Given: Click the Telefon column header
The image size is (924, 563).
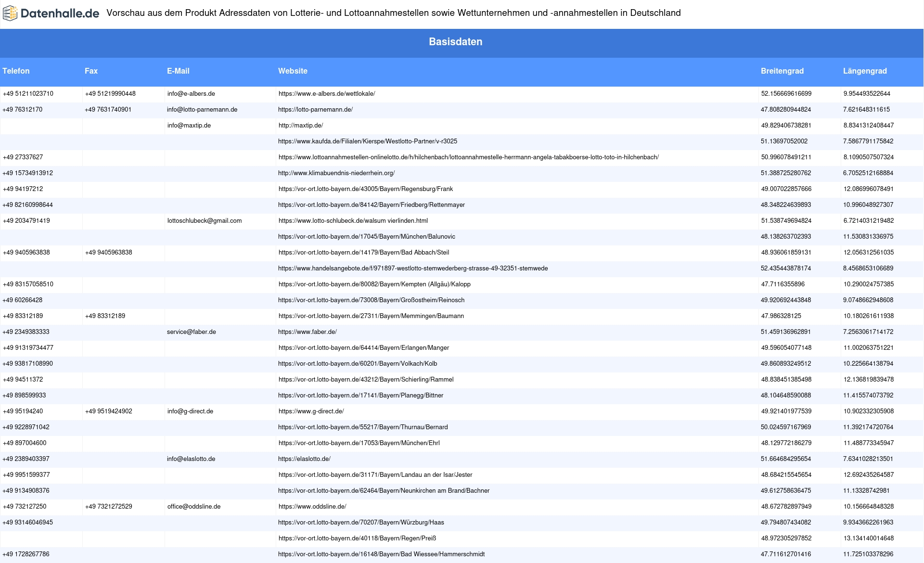Looking at the screenshot, I should point(16,71).
